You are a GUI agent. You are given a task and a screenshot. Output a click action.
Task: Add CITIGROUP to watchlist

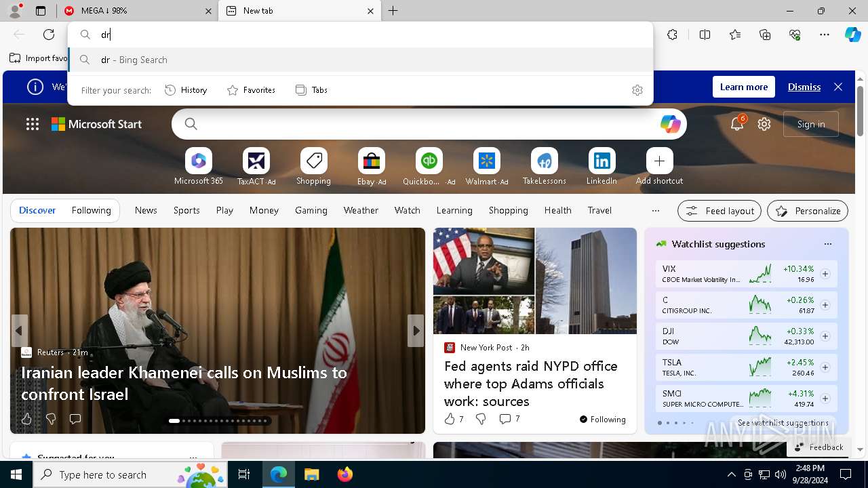825,305
